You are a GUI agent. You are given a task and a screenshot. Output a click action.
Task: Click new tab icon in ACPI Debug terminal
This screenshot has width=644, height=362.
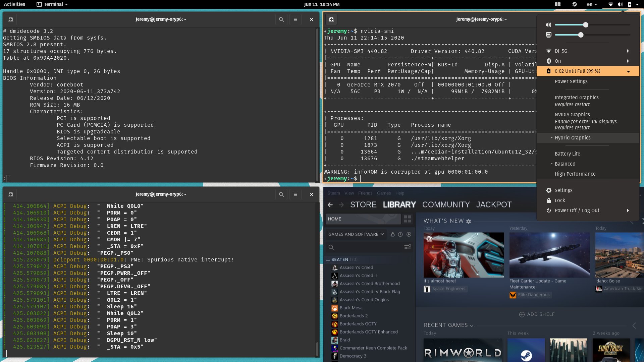(11, 194)
